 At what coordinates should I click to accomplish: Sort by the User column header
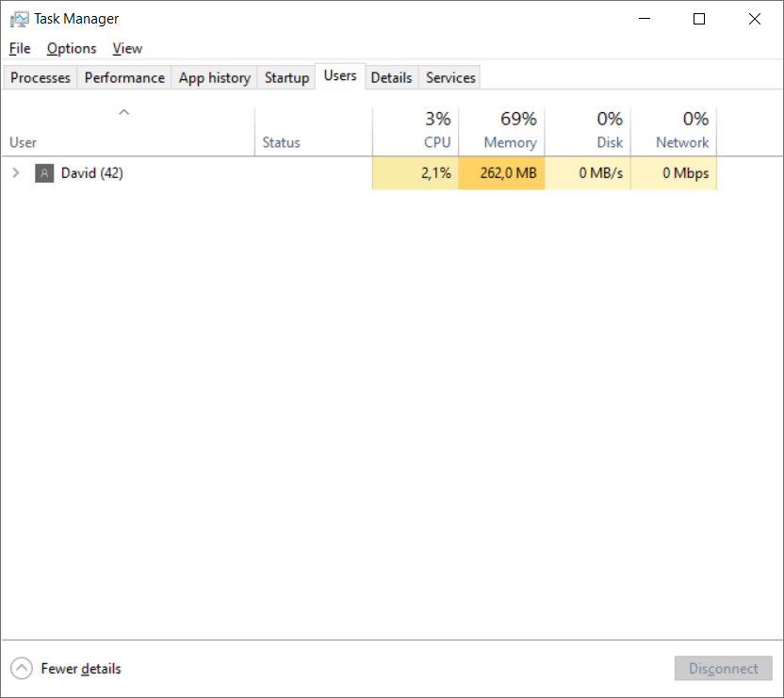[128, 132]
